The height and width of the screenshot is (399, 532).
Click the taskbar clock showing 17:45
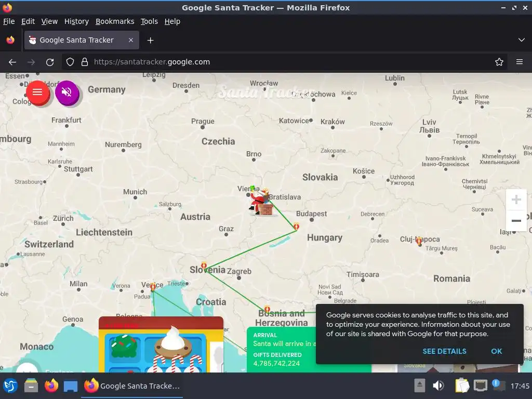[x=520, y=386]
